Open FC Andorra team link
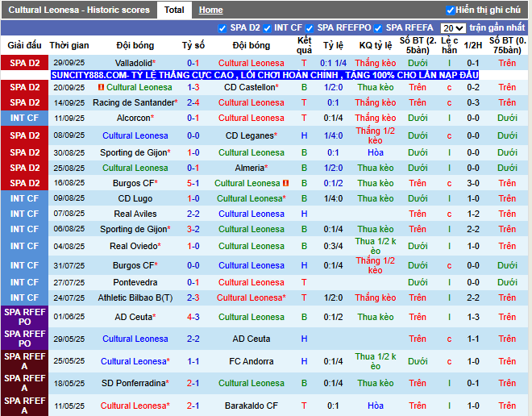The image size is (532, 416). tap(251, 361)
